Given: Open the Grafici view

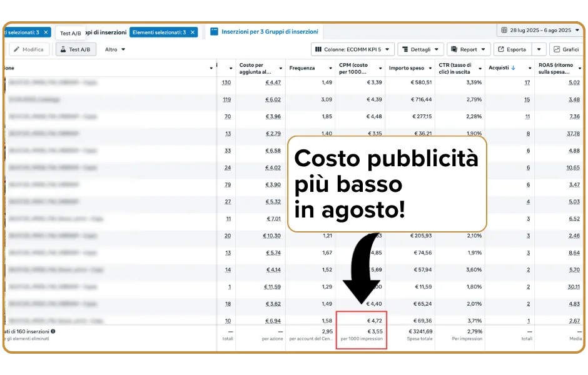Looking at the screenshot, I should pyautogui.click(x=567, y=49).
